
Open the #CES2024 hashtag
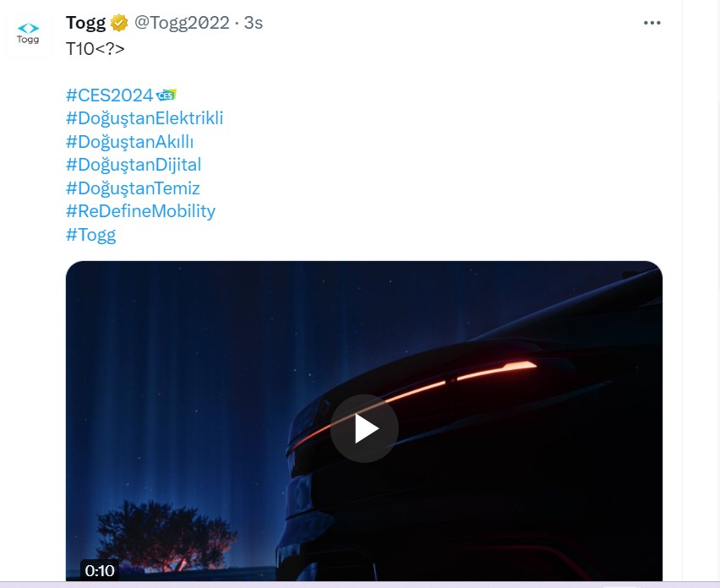109,95
